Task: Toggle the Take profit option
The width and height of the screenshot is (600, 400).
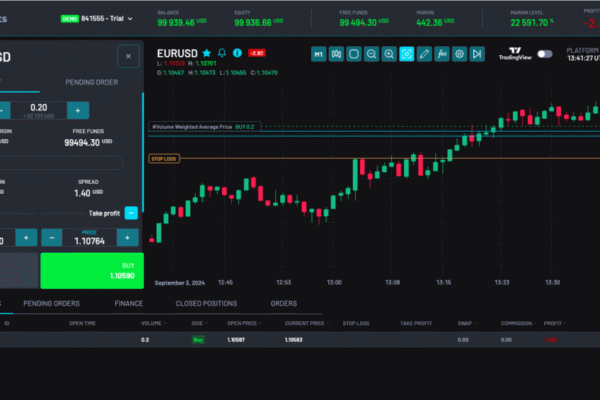Action: tap(131, 213)
